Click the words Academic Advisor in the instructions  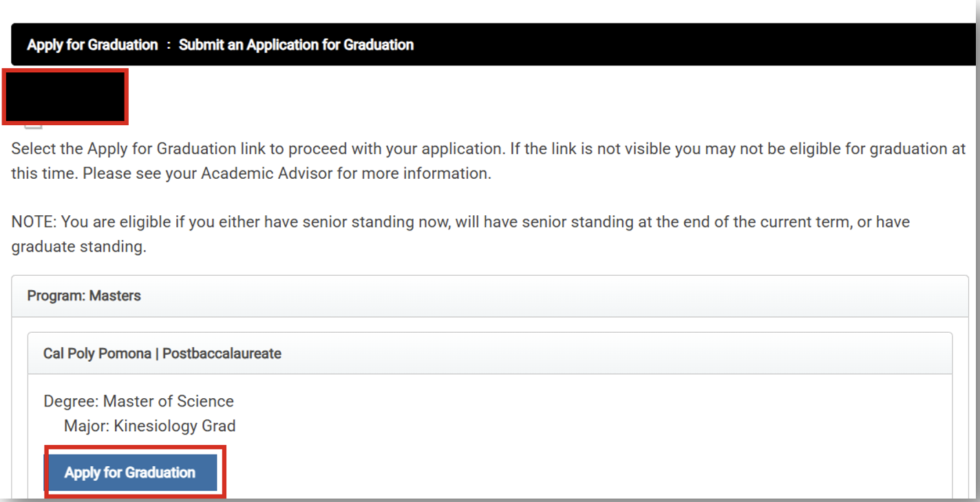[x=256, y=173]
